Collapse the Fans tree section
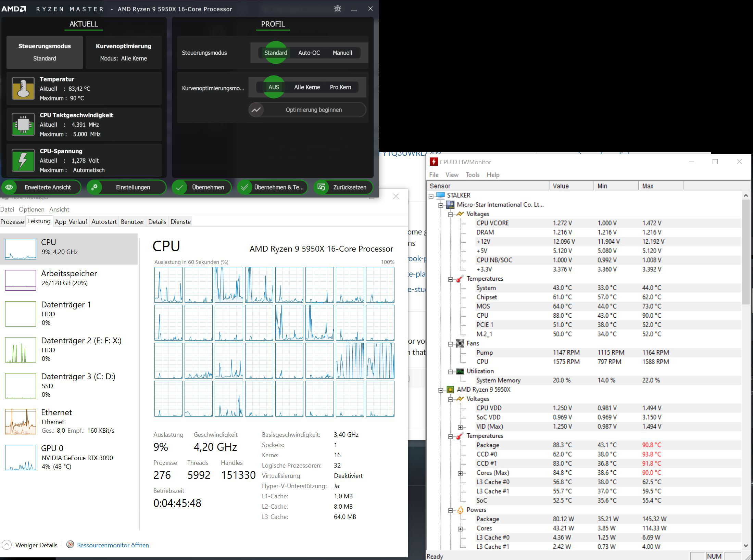This screenshot has width=753, height=560. coord(451,344)
